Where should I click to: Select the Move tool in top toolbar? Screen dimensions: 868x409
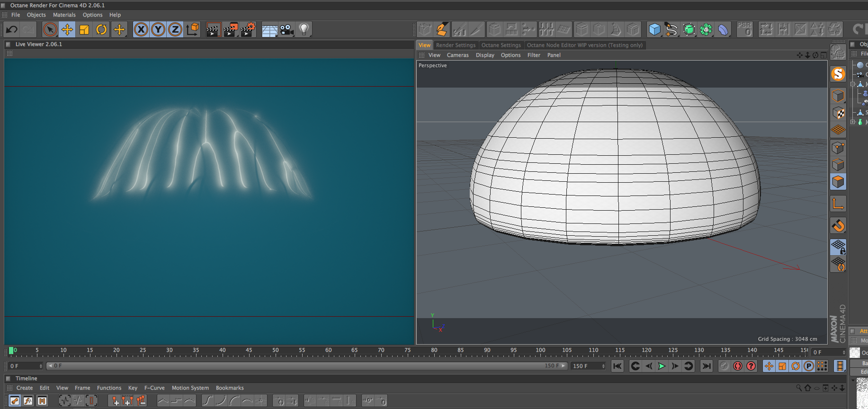pyautogui.click(x=67, y=30)
